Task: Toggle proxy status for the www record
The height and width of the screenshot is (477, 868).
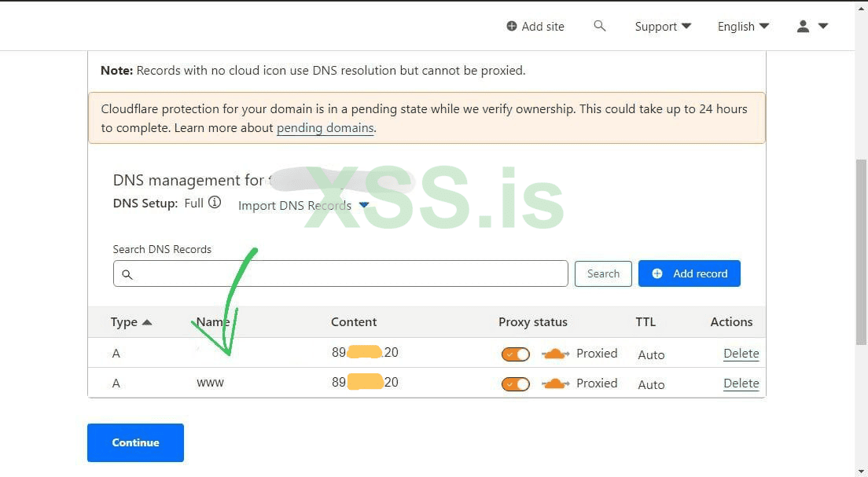Action: 516,384
